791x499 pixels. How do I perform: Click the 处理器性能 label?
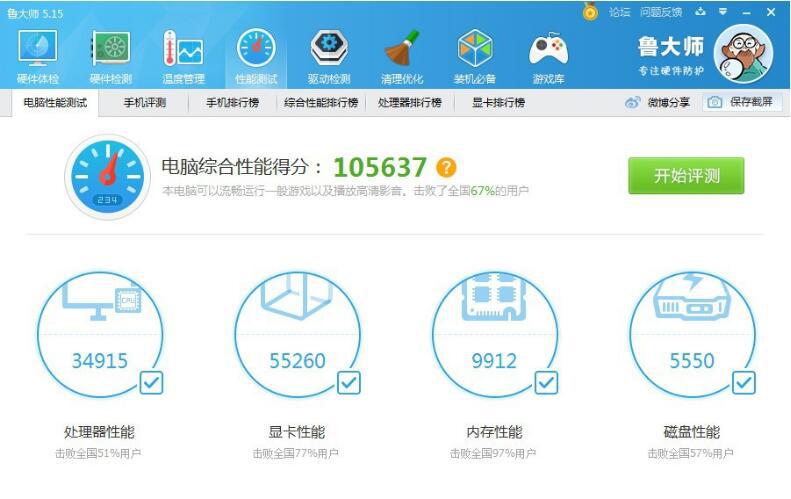point(99,432)
